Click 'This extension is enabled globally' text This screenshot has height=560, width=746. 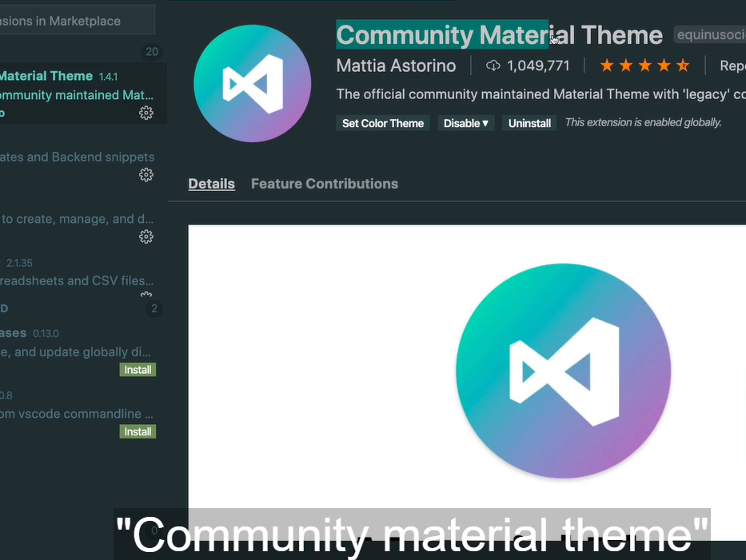(x=643, y=123)
